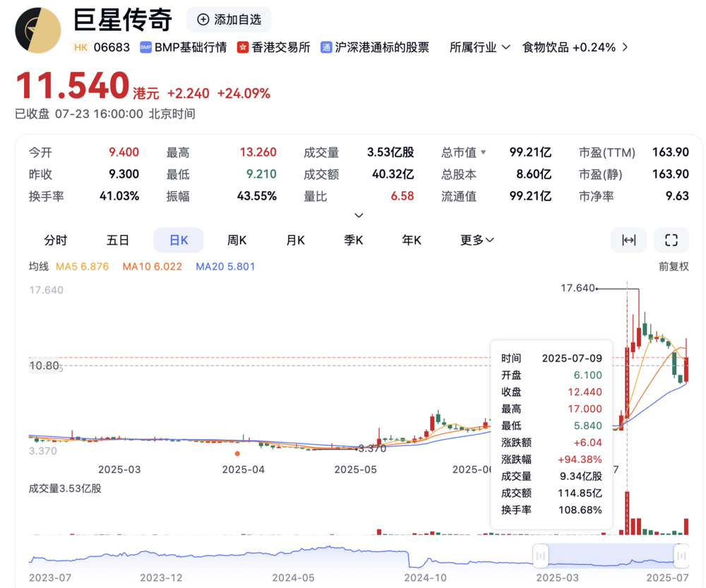Click the plus icon in 添加自选
This screenshot has height=588, width=706.
[x=203, y=19]
